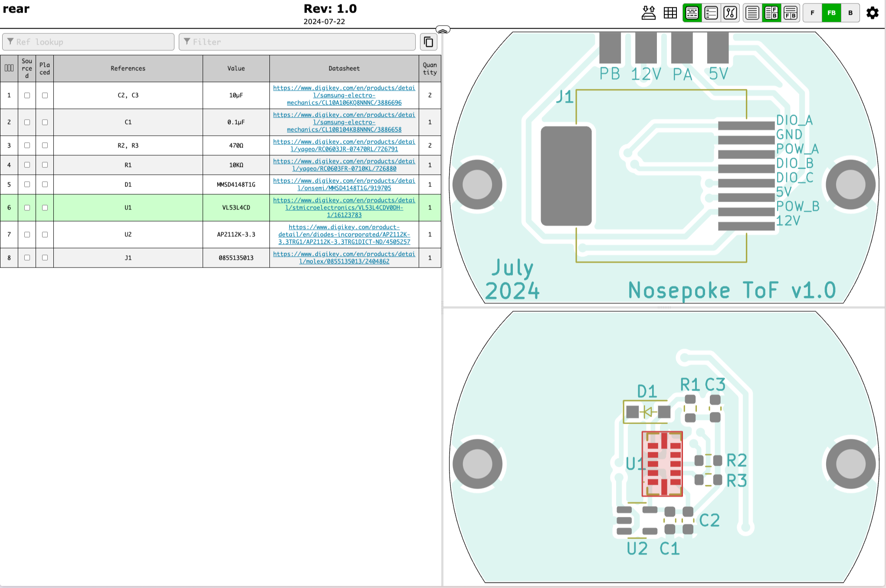Viewport: 886px width, 588px height.
Task: Check Placed box for C2, C3
Action: tap(45, 95)
